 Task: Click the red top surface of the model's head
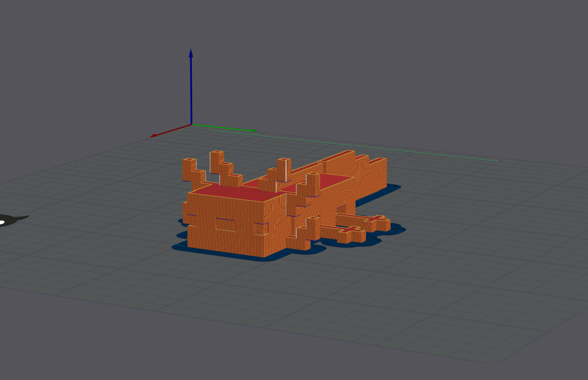[x=240, y=193]
